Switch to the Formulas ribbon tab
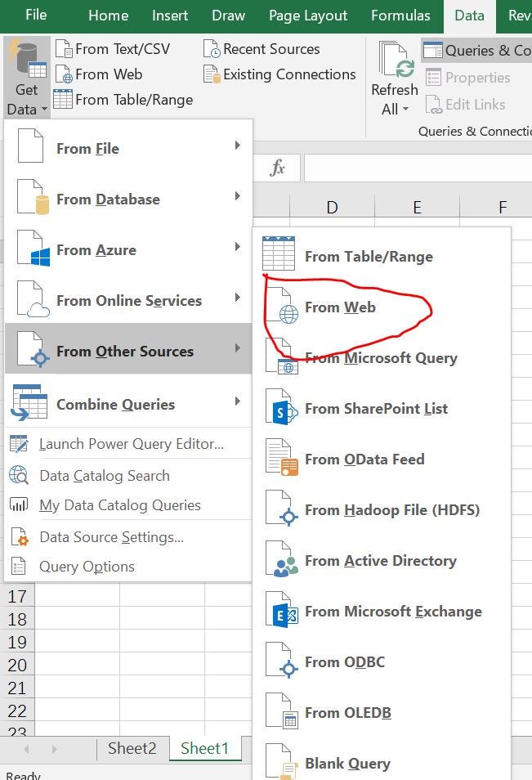 tap(400, 15)
